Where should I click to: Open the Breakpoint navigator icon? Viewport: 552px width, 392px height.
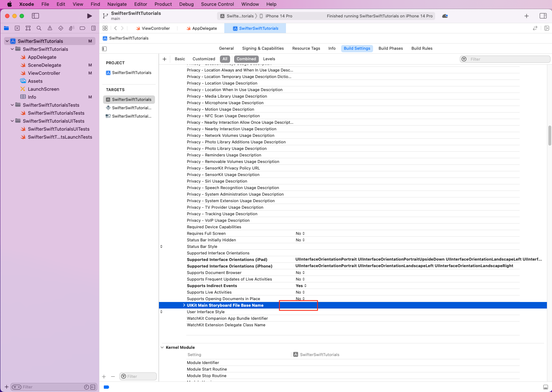click(82, 28)
